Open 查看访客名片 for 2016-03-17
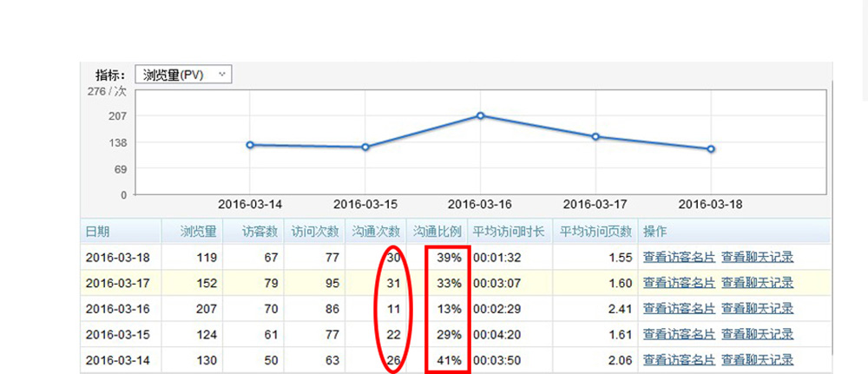 coord(679,283)
